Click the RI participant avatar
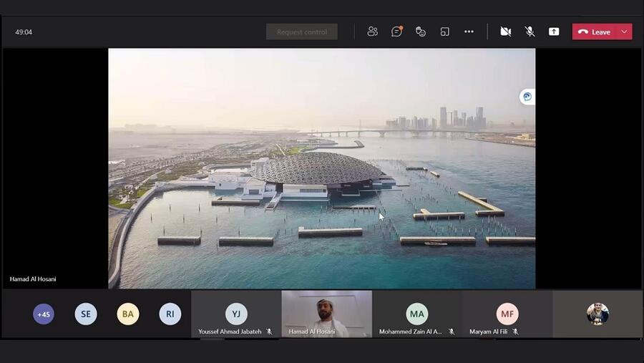 (170, 314)
